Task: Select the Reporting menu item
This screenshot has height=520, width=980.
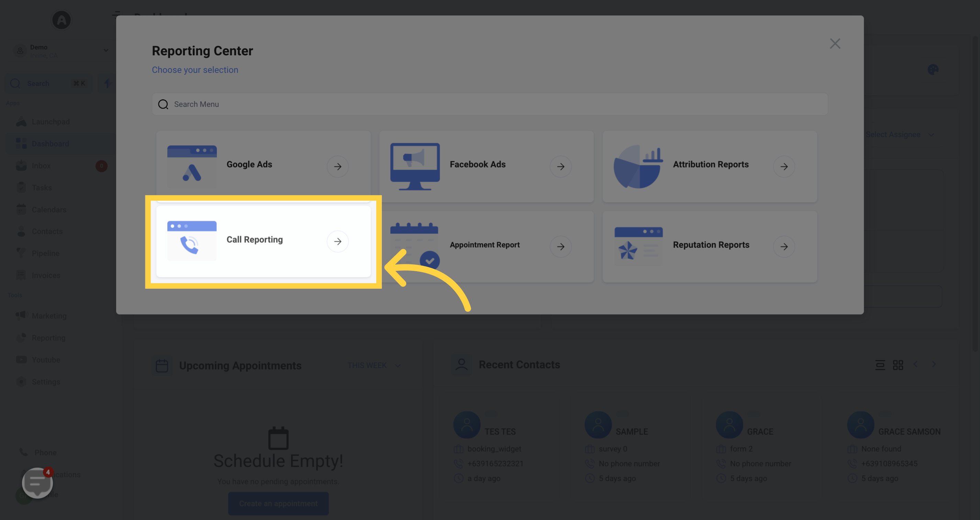Action: click(x=48, y=338)
